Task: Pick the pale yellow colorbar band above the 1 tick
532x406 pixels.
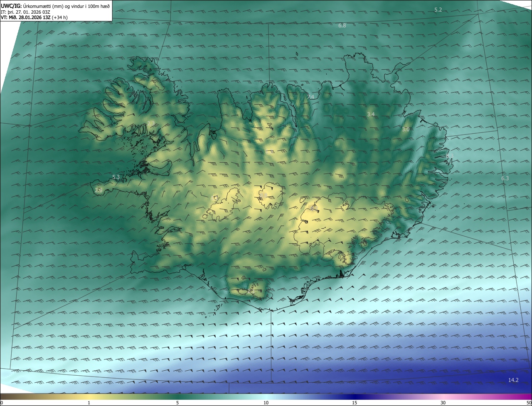Action: pyautogui.click(x=89, y=396)
